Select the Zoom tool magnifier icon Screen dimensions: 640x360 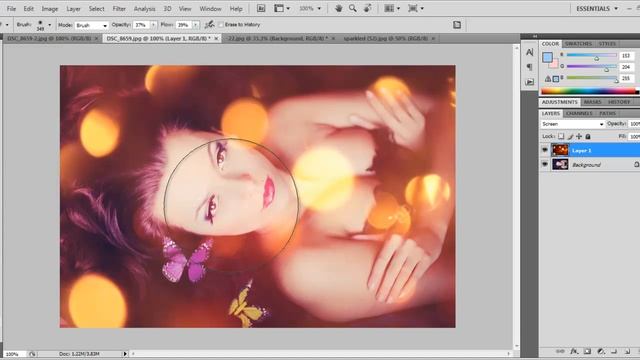click(353, 8)
